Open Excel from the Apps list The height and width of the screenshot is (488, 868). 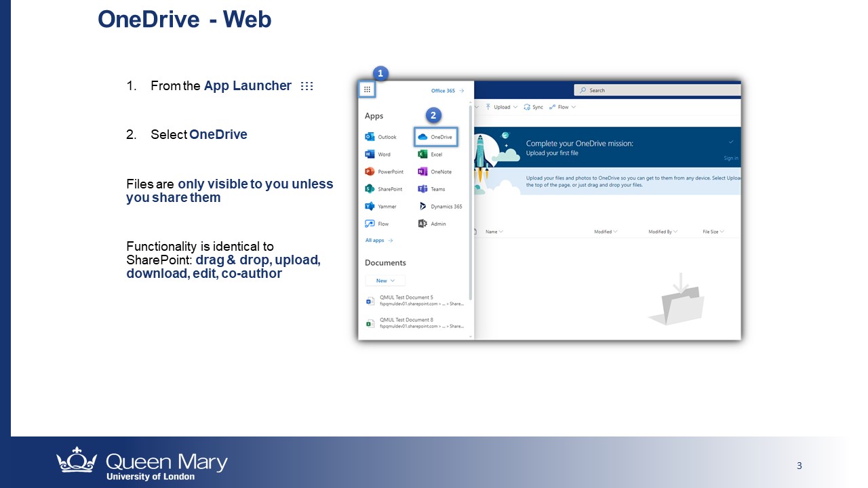pyautogui.click(x=431, y=155)
